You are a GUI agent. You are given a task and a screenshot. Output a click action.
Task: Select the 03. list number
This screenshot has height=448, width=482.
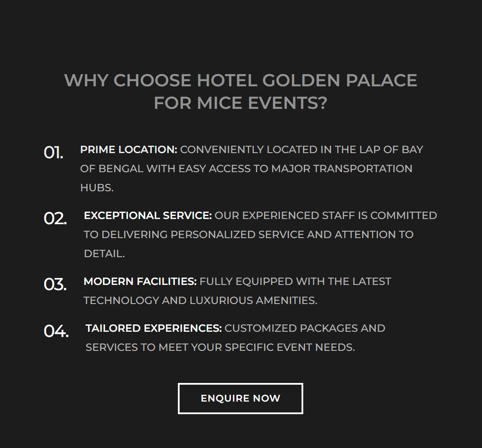click(55, 284)
